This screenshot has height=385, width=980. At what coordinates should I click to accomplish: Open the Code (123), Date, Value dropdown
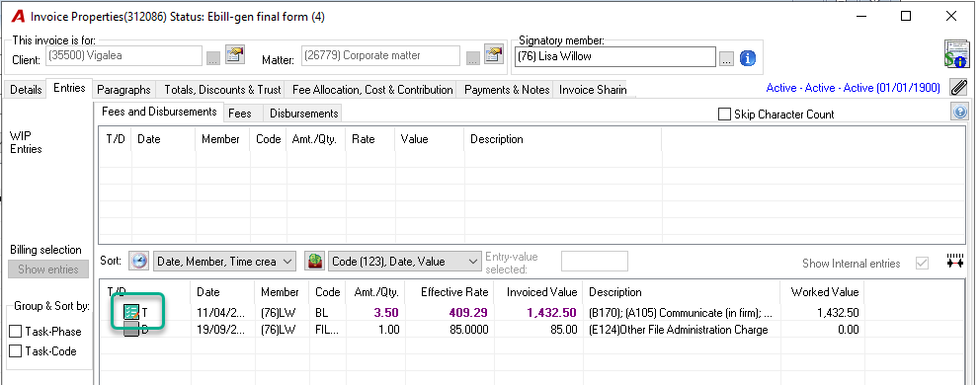click(x=404, y=262)
